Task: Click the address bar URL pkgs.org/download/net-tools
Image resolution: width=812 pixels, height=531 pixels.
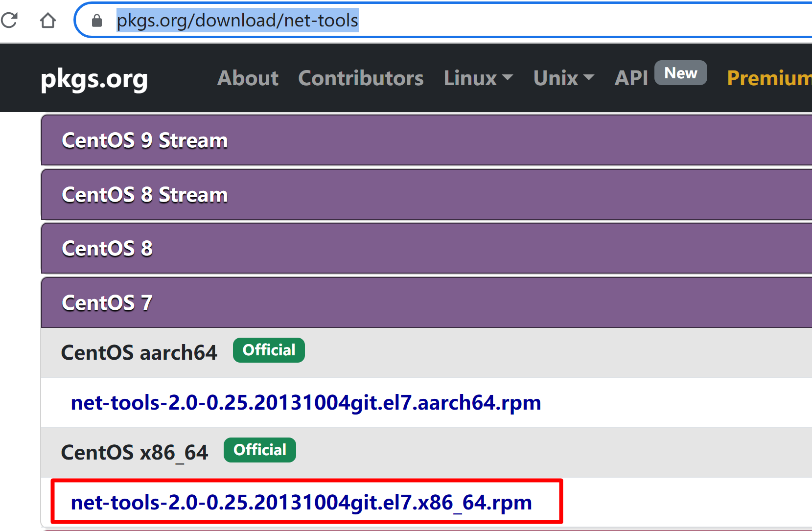Action: coord(237,20)
